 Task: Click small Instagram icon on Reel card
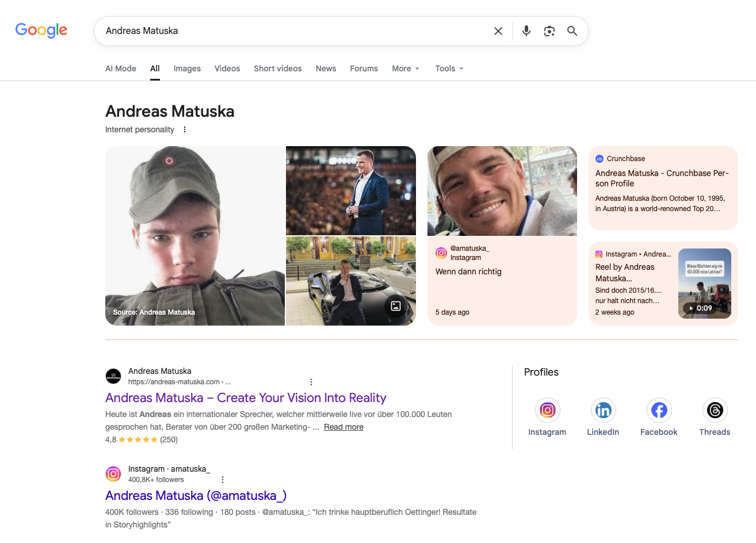tap(599, 254)
